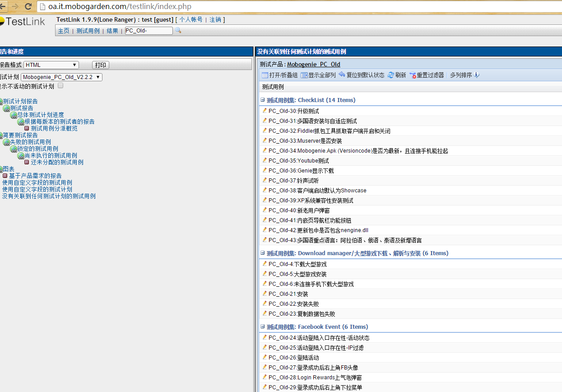Click the 注销 logout link
This screenshot has width=562, height=392.
point(215,19)
